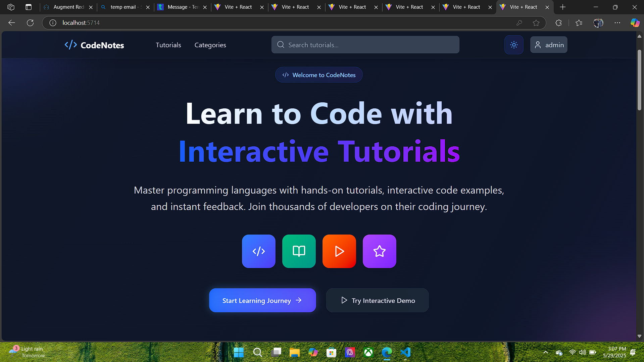Screen dimensions: 644x362
Task: Open browser Settings and more menu
Action: (x=617, y=23)
